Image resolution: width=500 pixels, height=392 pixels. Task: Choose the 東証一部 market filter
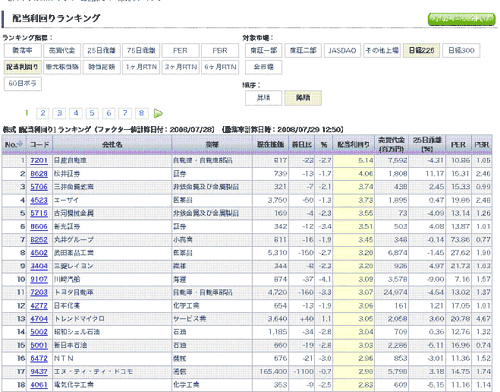pos(264,51)
